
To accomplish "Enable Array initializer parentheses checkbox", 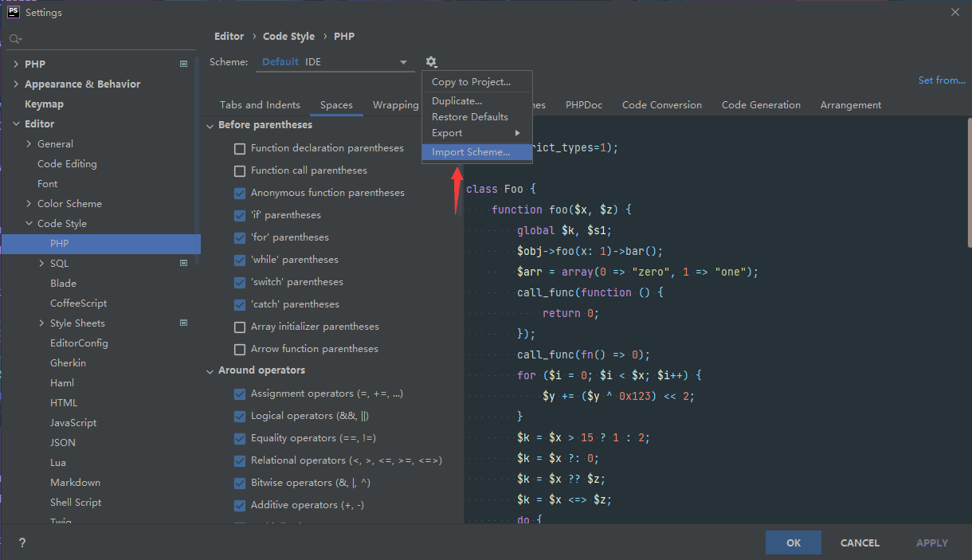I will tap(240, 327).
